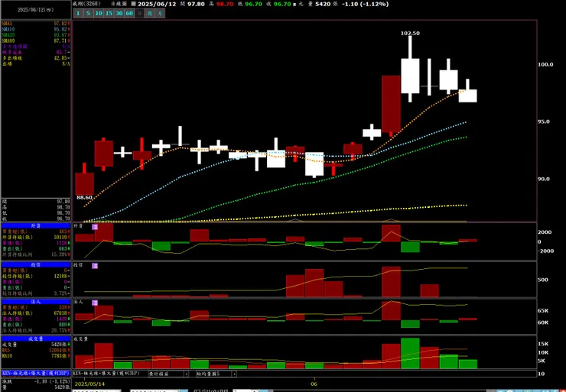Click the SMA5 value 97.82
This screenshot has height=392, width=566.
[x=61, y=24]
